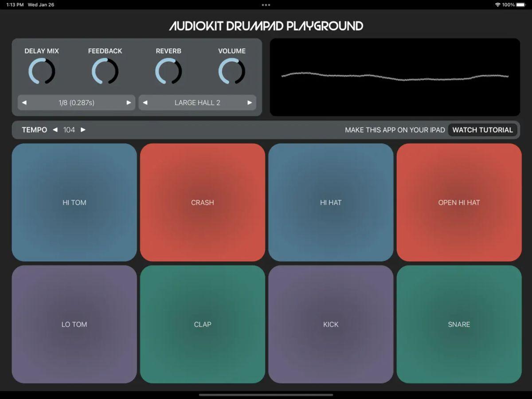Open the multitasking three-dots menu
532x399 pixels.
point(266,5)
